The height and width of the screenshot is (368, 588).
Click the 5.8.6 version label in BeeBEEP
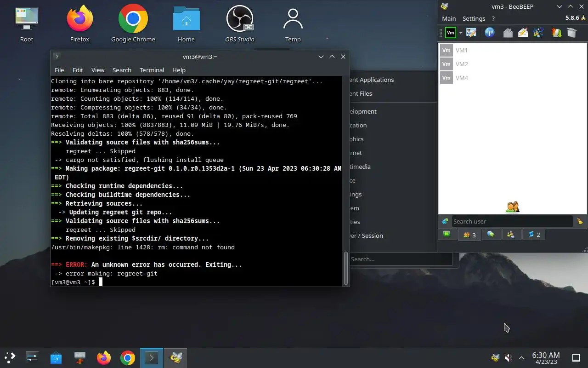click(572, 18)
